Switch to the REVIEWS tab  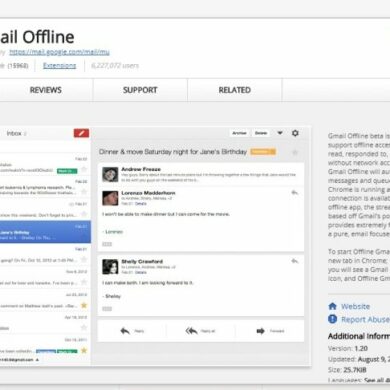point(46,90)
